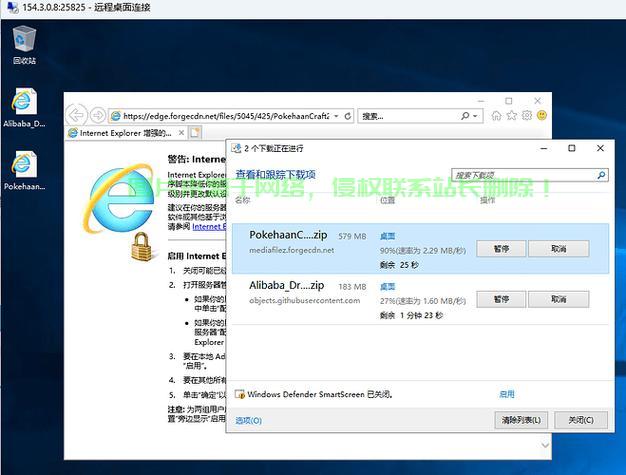Cancel the PokehaanC....zip download
Screen dimensions: 626x475
point(559,249)
